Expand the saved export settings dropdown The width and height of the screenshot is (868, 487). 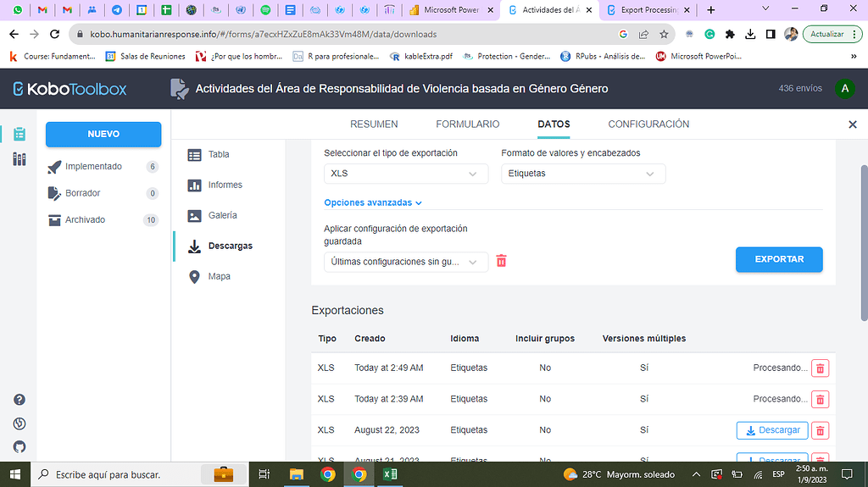pos(405,262)
